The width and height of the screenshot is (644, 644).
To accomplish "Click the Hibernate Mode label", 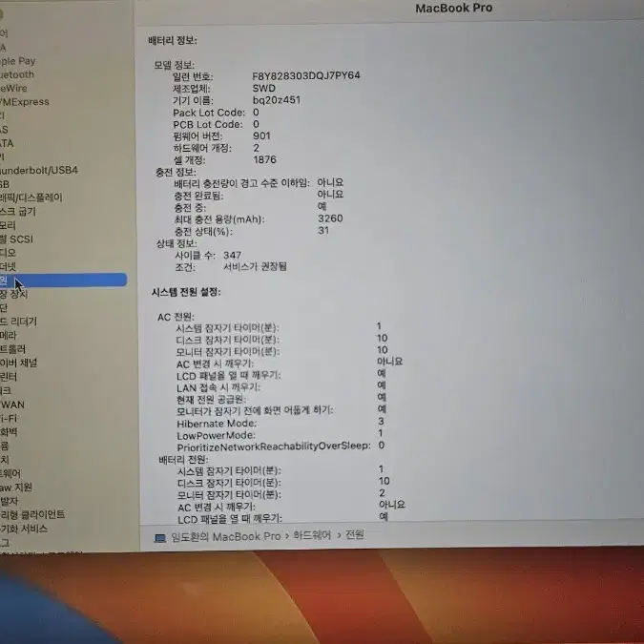I will pos(217,424).
